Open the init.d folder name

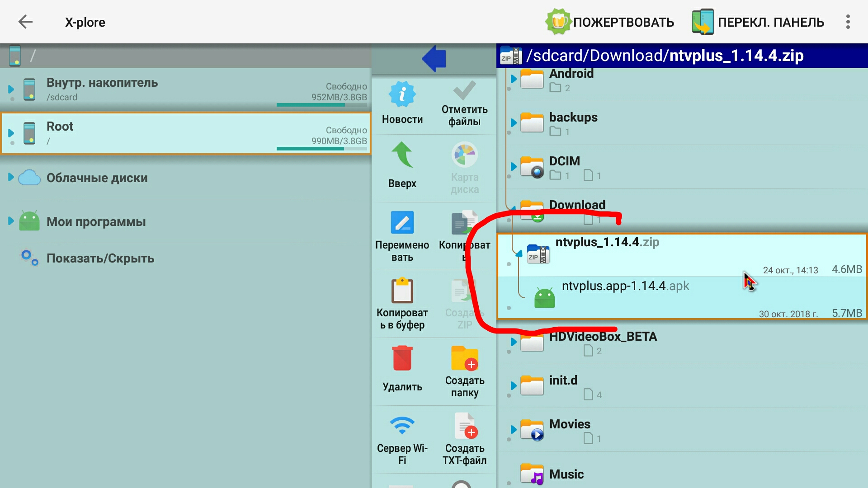(x=563, y=380)
